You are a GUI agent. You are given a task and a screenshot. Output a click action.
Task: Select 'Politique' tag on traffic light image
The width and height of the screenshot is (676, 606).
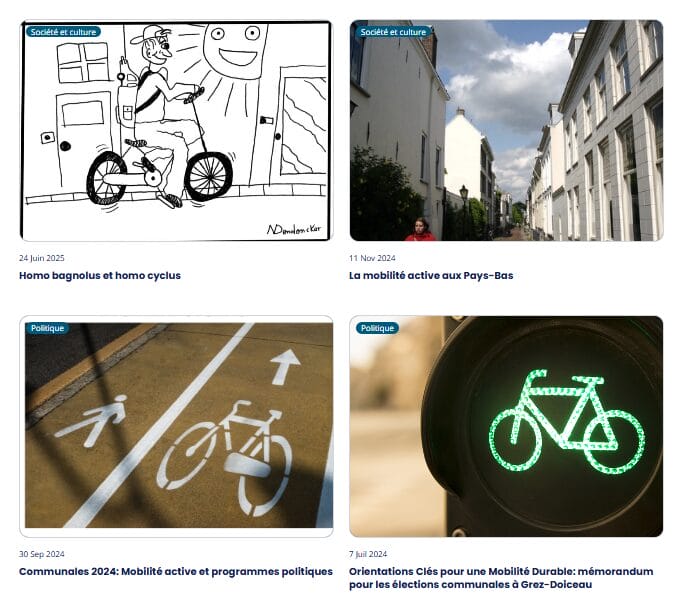pyautogui.click(x=377, y=328)
